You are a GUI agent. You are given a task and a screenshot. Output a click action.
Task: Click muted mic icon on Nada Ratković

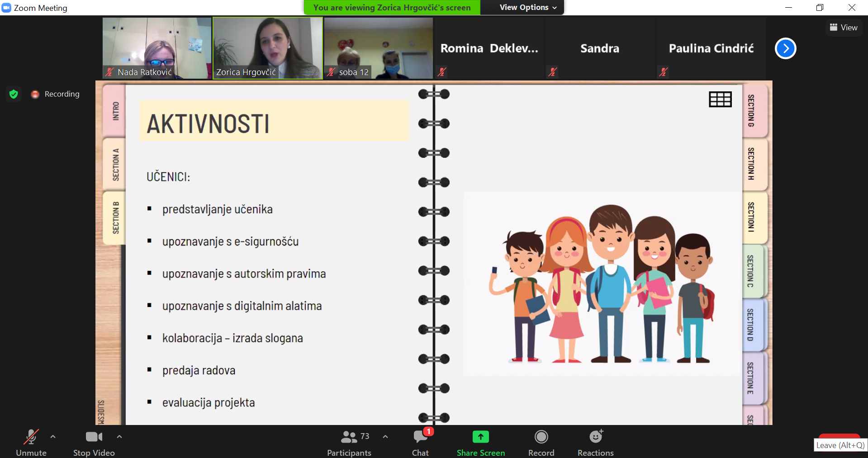[109, 72]
